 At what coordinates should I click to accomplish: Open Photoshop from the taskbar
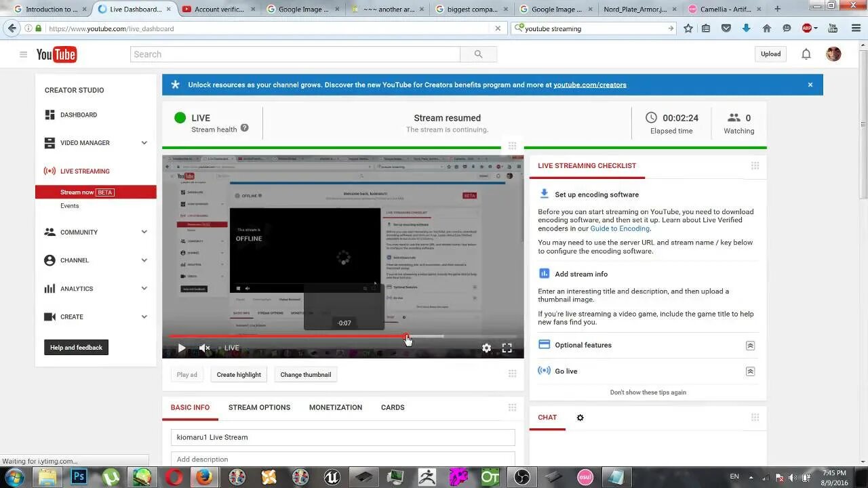pos(79,477)
